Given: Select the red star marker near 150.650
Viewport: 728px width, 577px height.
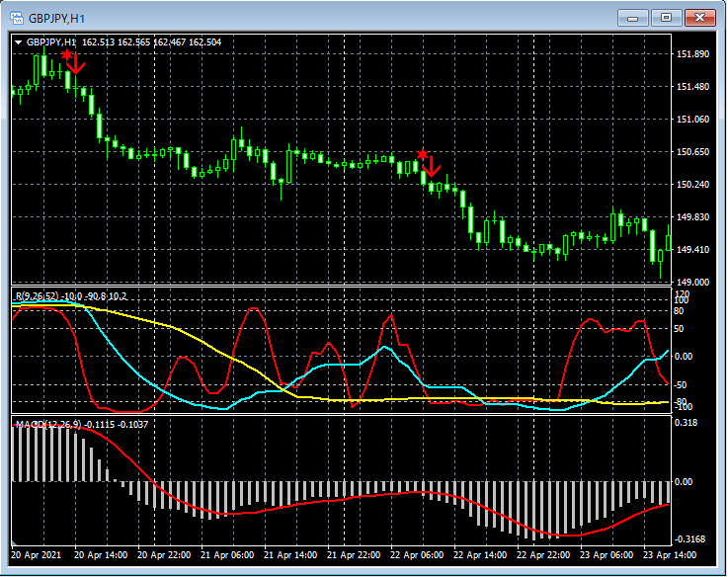Looking at the screenshot, I should pos(422,155).
